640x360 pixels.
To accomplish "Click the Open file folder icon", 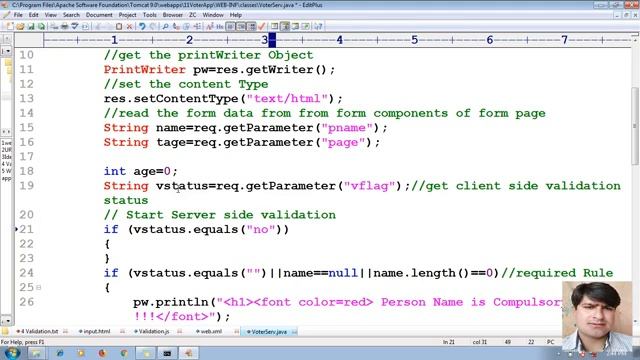I will (x=20, y=27).
